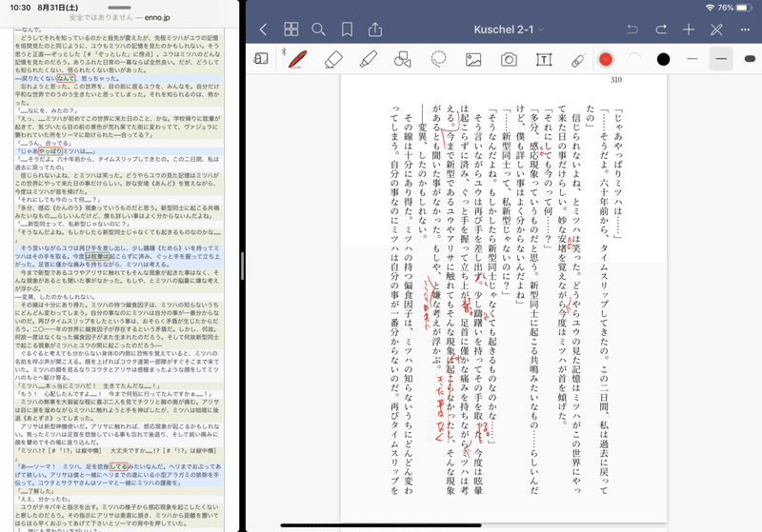Tap the 10:30 clock in status bar

(20, 8)
